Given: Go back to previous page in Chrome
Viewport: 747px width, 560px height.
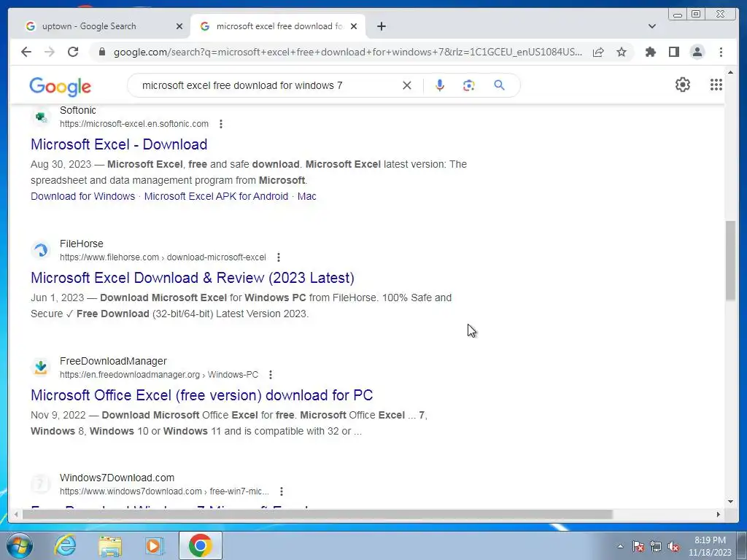Looking at the screenshot, I should coord(26,52).
